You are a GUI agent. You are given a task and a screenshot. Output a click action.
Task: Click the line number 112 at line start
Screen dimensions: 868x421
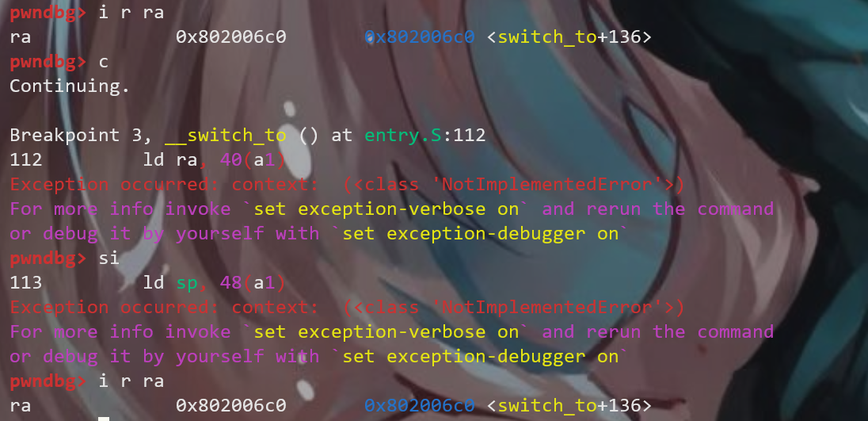coord(26,160)
